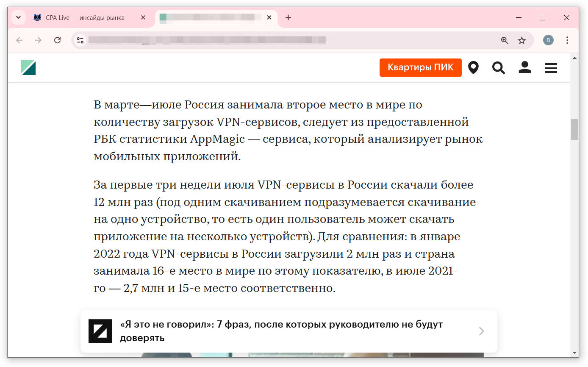
Task: Open Chrome three-dot menu
Action: pyautogui.click(x=567, y=40)
